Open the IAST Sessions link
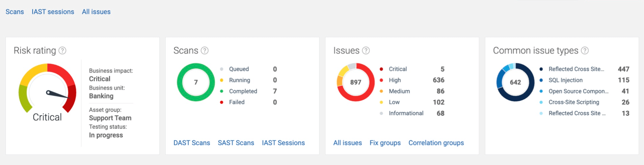Viewport: 644px width, 165px height. point(283,143)
